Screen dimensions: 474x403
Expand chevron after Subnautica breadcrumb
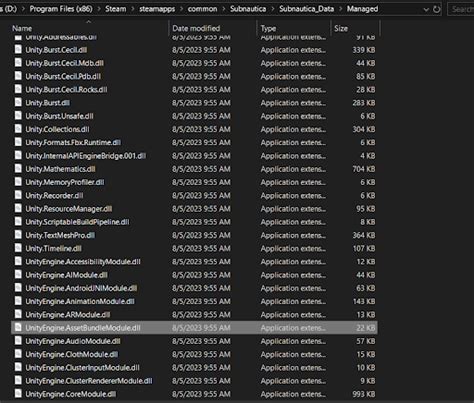click(273, 9)
